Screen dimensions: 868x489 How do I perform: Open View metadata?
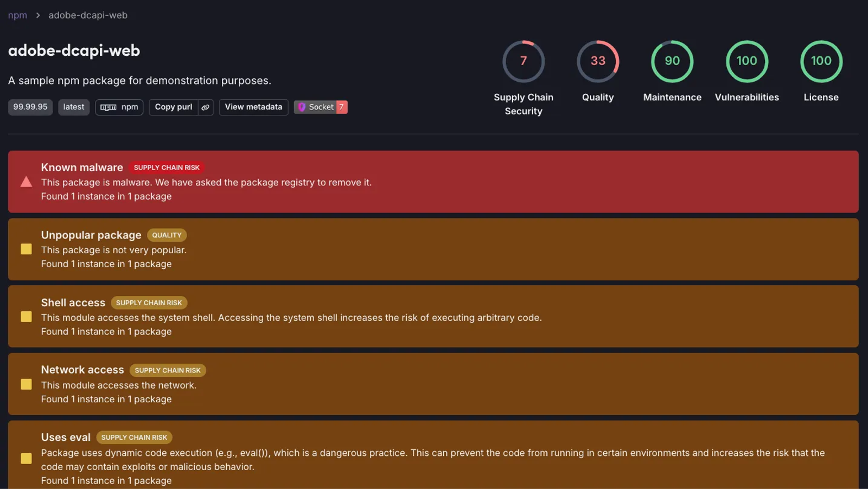253,107
